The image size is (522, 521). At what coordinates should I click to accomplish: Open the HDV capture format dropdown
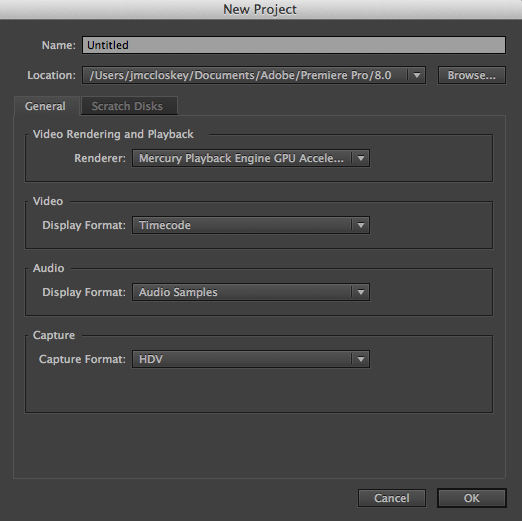(251, 359)
